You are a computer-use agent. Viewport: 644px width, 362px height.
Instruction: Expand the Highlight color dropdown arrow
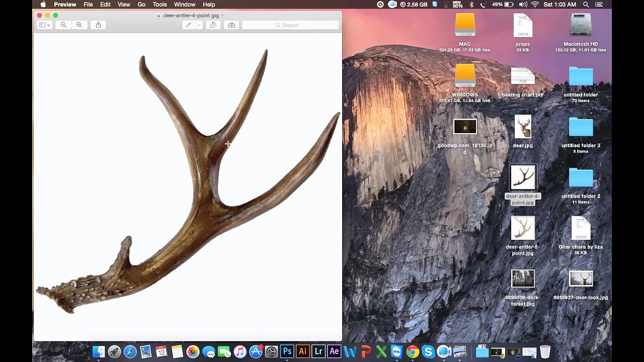pos(199,25)
